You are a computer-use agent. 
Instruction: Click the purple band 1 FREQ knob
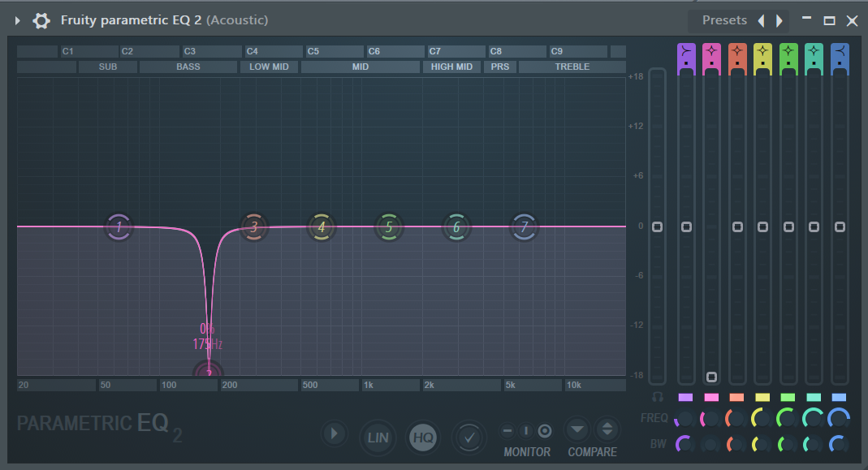pyautogui.click(x=684, y=419)
